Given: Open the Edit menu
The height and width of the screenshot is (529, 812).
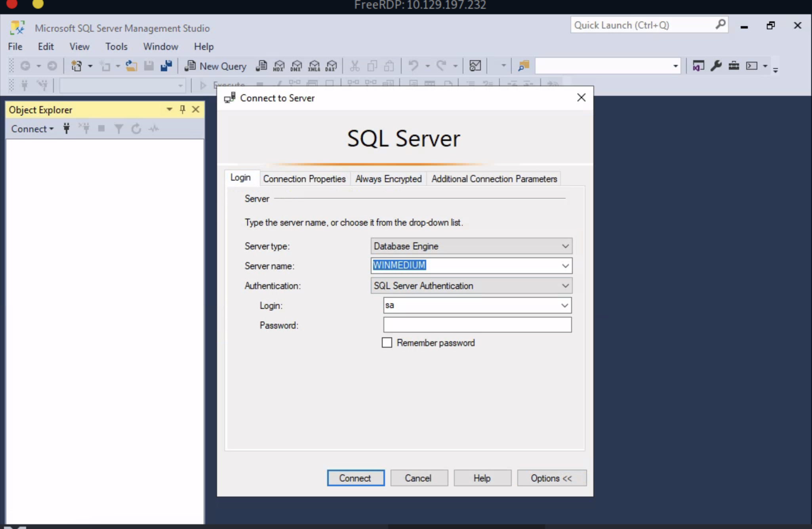Looking at the screenshot, I should pos(46,47).
